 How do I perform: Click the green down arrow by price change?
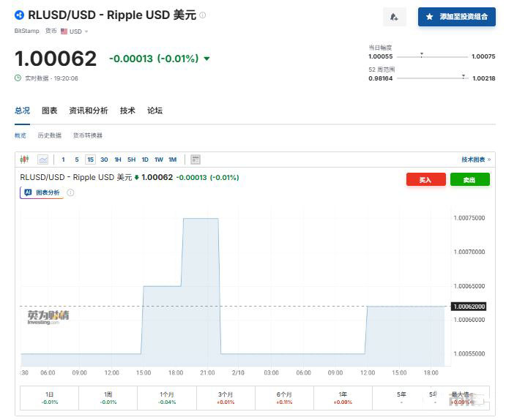tap(207, 59)
